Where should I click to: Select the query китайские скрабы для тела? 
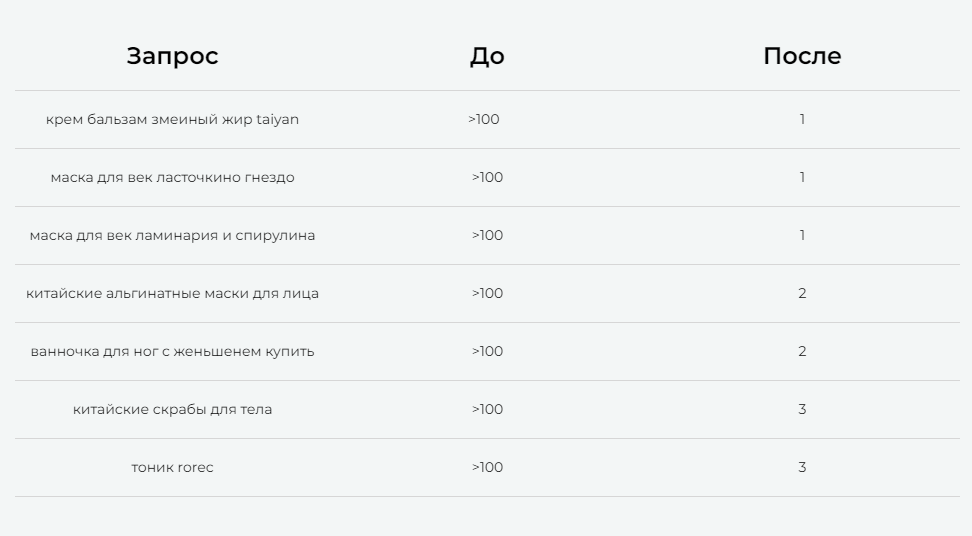pos(172,409)
